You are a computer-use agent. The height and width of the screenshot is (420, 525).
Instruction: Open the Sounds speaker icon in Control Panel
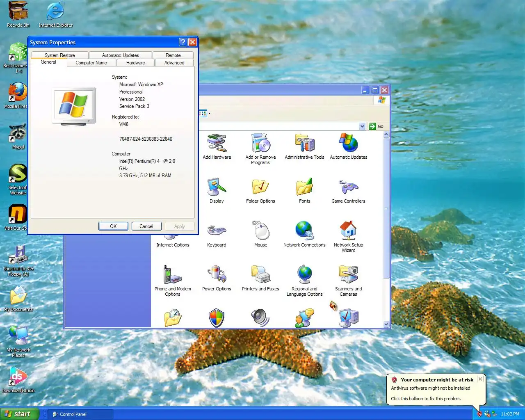[x=260, y=318]
